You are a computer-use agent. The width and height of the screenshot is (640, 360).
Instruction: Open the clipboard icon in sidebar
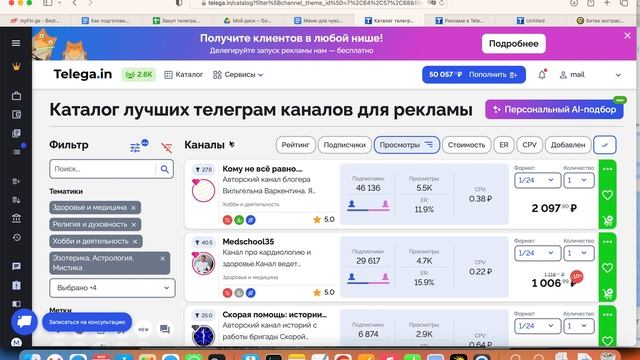(x=16, y=285)
